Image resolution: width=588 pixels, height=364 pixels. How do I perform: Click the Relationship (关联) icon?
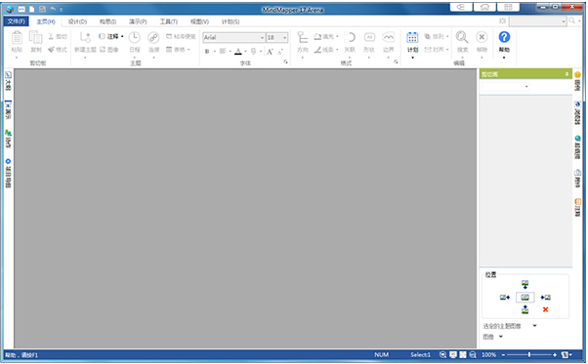point(350,37)
